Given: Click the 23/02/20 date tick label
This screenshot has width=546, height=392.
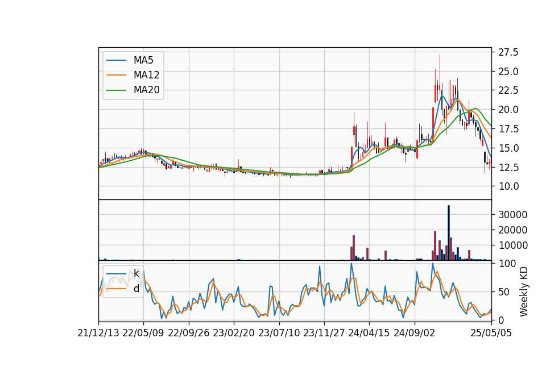Looking at the screenshot, I should [x=234, y=333].
